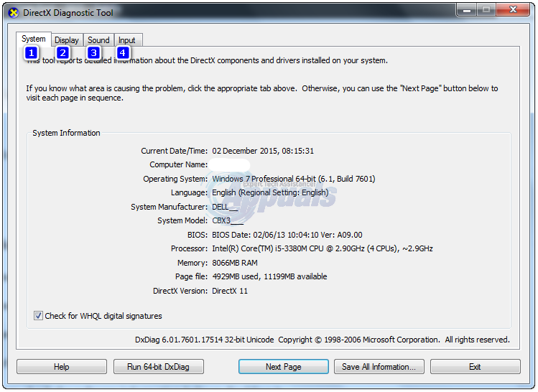Close the window with the red X
The image size is (538, 392).
(513, 10)
